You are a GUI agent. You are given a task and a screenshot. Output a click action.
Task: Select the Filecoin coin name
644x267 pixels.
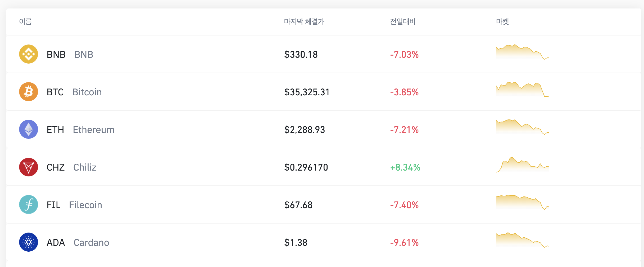pyautogui.click(x=85, y=205)
